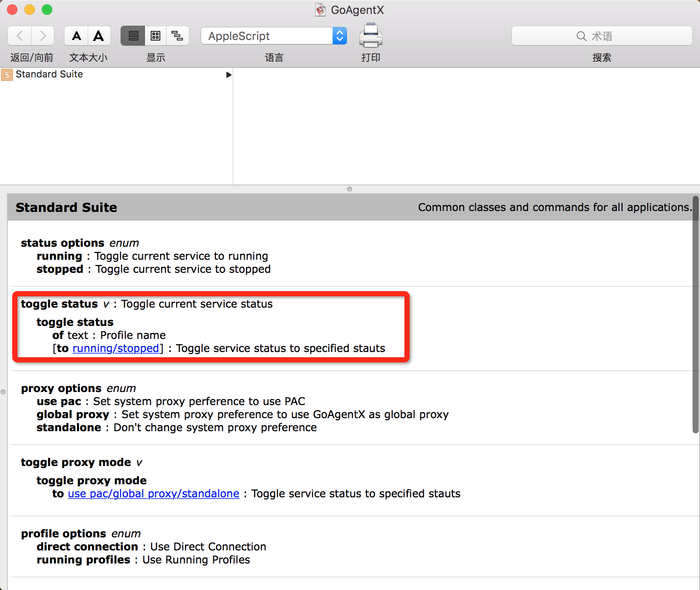This screenshot has height=590, width=700.
Task: Click the 'toggle status' command heading
Action: pos(59,304)
